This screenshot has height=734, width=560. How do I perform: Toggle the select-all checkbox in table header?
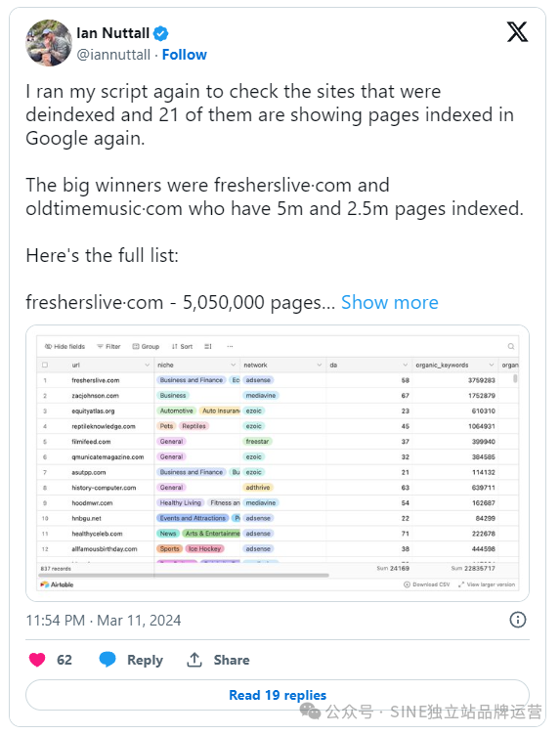tap(45, 365)
